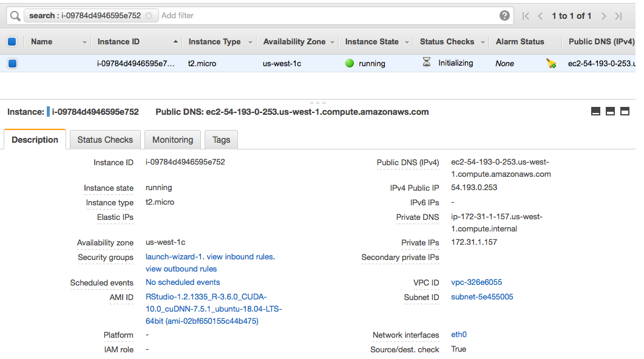Open launch-wizard-1 security group link
The image size is (644, 359).
click(174, 256)
